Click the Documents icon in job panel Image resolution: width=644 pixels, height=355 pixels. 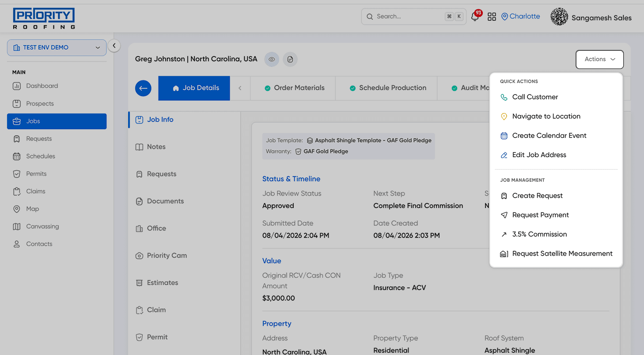click(139, 201)
